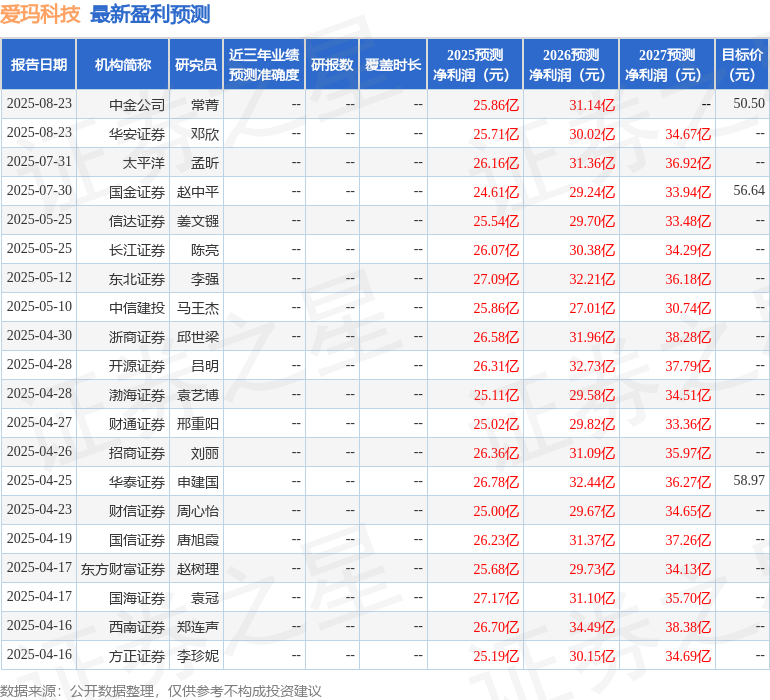Click the date 2025-05-12
770x700 pixels.
coord(39,277)
